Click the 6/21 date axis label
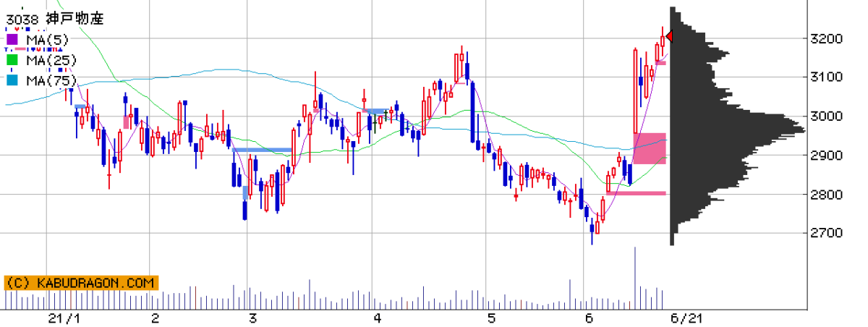This screenshot has width=868, height=327. click(686, 318)
